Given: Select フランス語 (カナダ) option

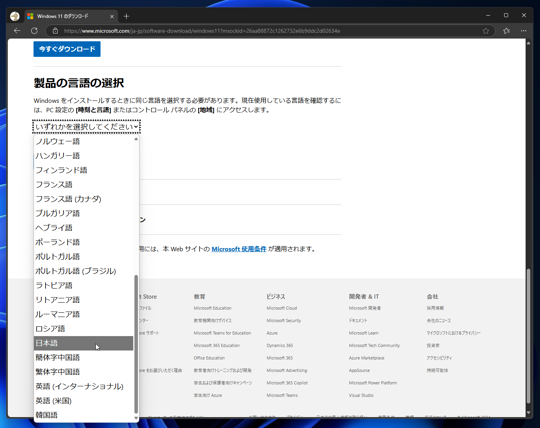Looking at the screenshot, I should 83,199.
